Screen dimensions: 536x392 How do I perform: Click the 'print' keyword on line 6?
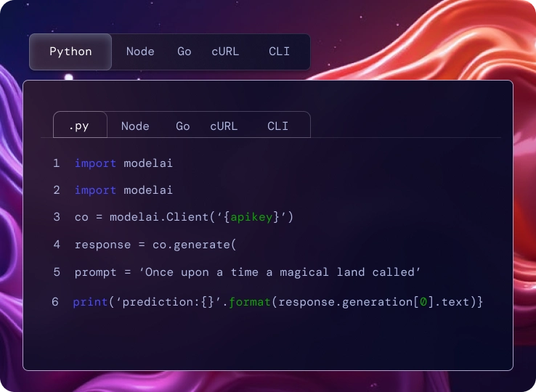click(x=90, y=302)
